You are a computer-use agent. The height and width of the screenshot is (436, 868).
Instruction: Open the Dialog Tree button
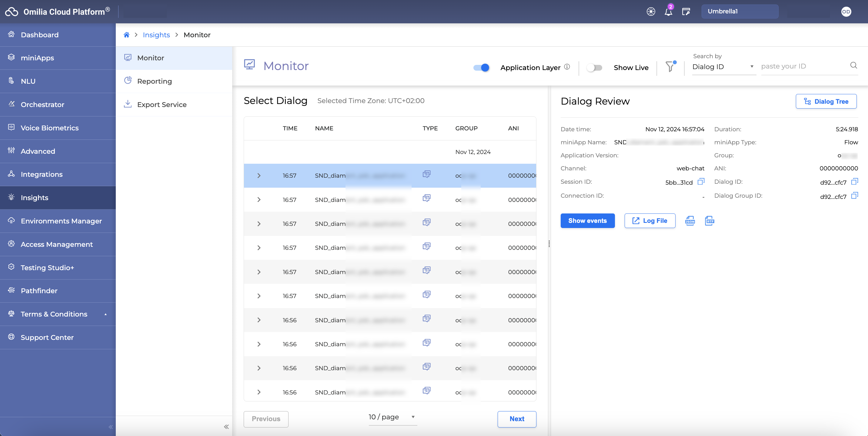[826, 102]
